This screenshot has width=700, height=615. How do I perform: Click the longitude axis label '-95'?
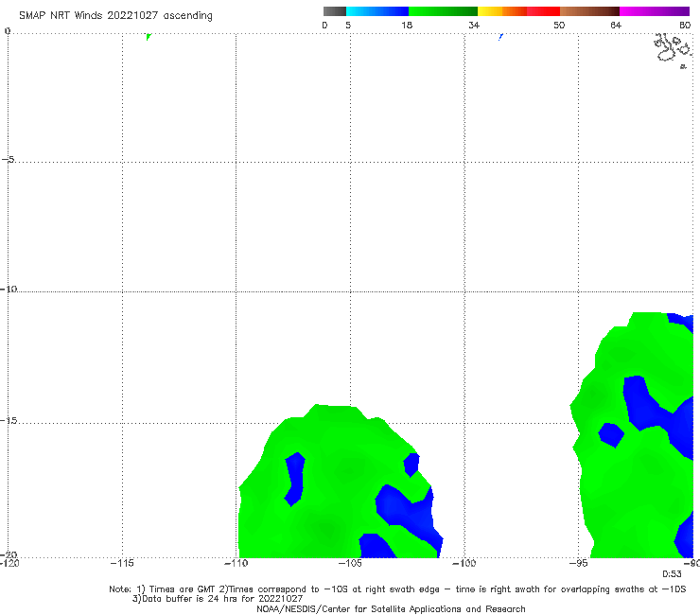click(578, 563)
